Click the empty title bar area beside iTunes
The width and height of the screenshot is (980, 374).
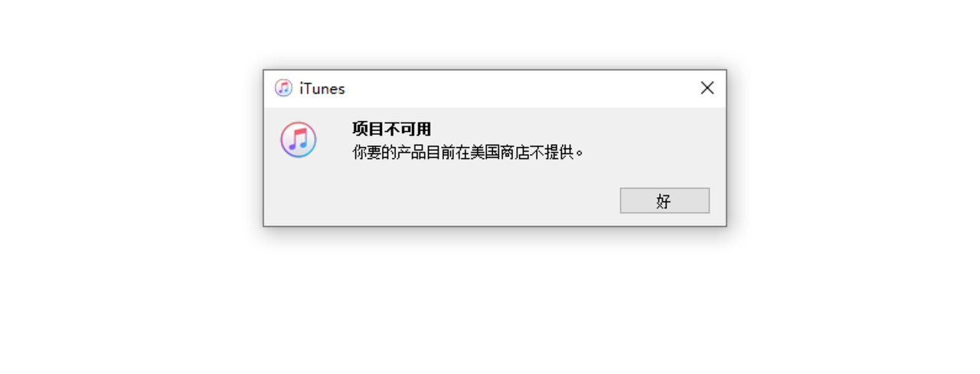click(521, 89)
